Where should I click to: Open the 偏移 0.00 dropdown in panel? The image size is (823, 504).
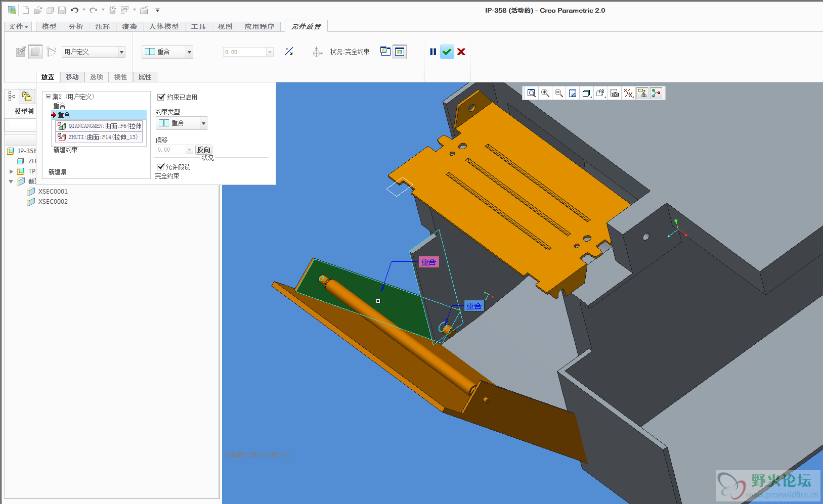click(x=189, y=150)
